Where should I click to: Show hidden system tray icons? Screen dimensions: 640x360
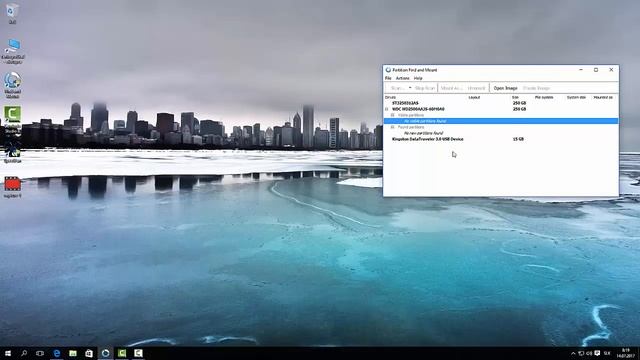pyautogui.click(x=573, y=353)
